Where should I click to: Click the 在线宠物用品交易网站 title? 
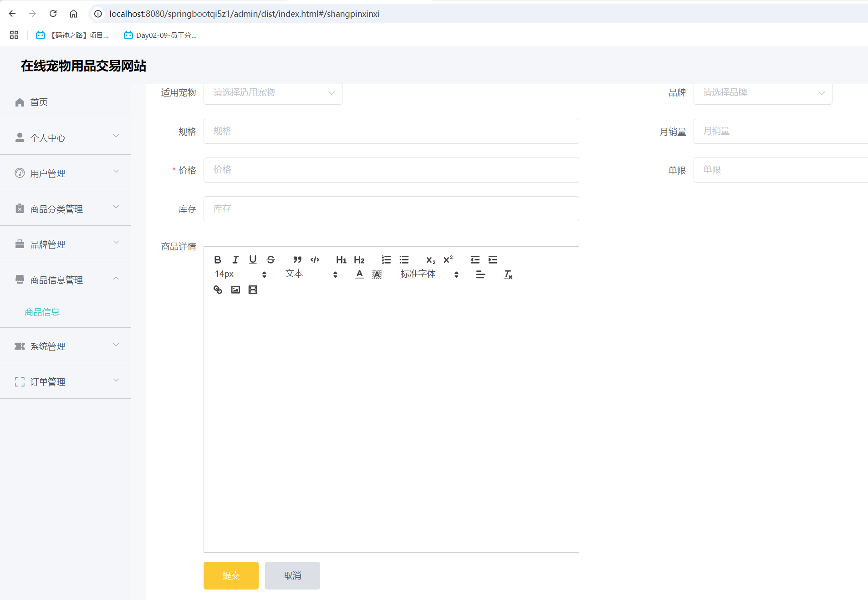point(83,66)
